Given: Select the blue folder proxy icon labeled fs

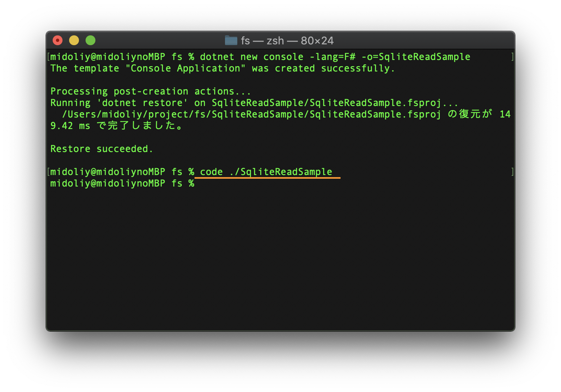Looking at the screenshot, I should coord(231,40).
